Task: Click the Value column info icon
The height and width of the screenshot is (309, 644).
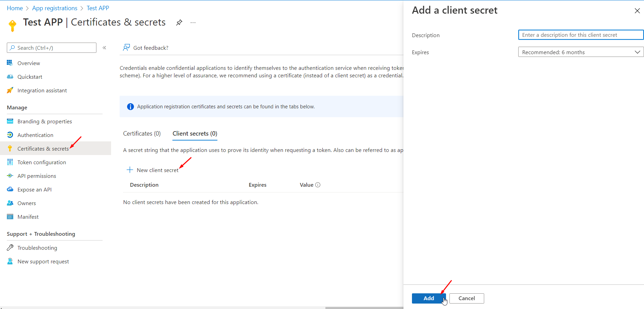Action: tap(318, 185)
